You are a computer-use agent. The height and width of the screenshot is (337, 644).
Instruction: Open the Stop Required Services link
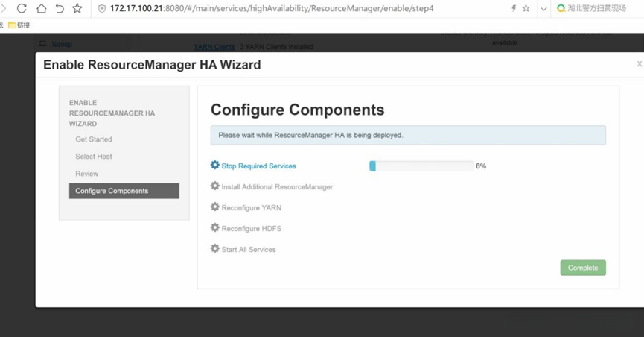click(258, 166)
